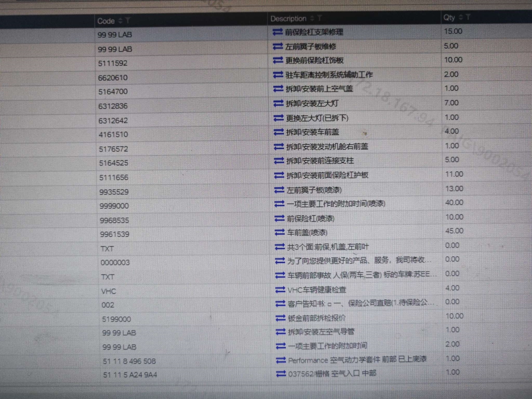Select code cell 5199000
The height and width of the screenshot is (399, 532).
(x=116, y=319)
